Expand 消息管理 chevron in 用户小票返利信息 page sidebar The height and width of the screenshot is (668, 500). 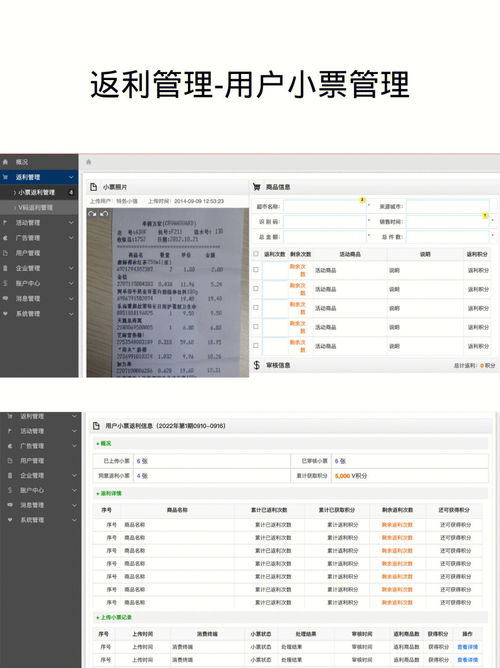coord(74,505)
